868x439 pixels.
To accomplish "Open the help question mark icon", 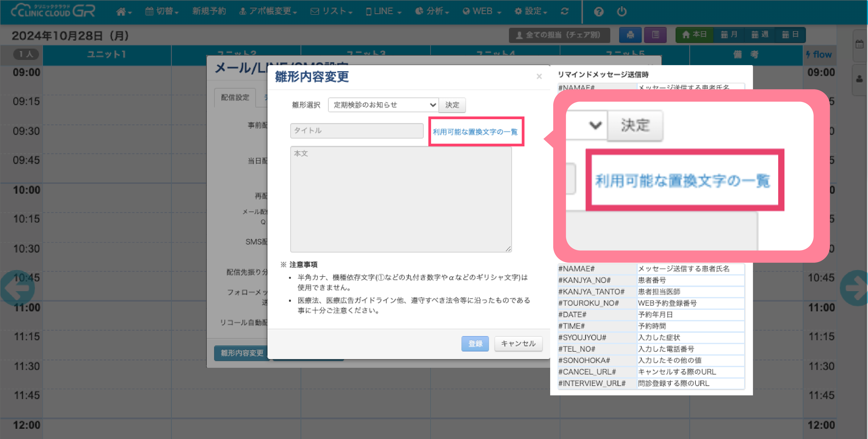I will 598,12.
